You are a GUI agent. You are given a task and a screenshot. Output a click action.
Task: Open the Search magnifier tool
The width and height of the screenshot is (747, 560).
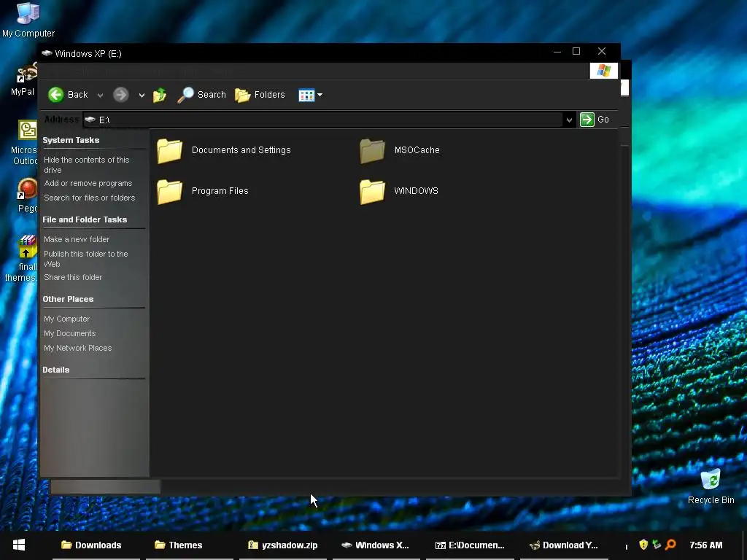(201, 95)
